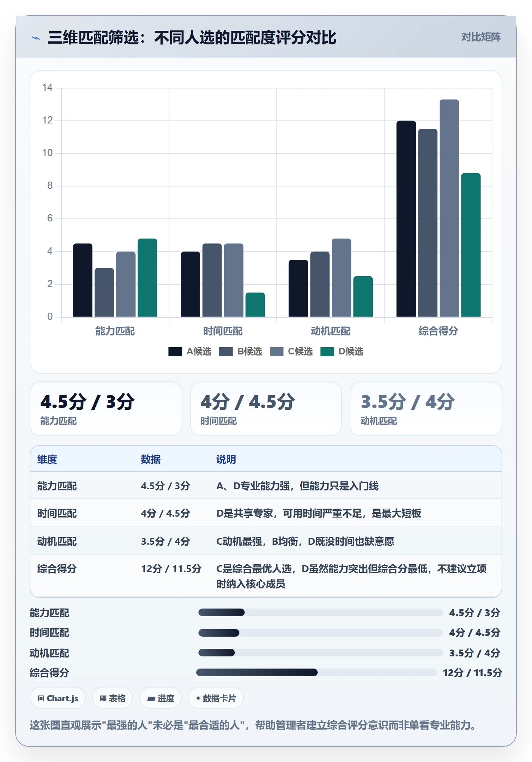Click the 数据 table column header
The height and width of the screenshot is (762, 532).
(x=151, y=460)
